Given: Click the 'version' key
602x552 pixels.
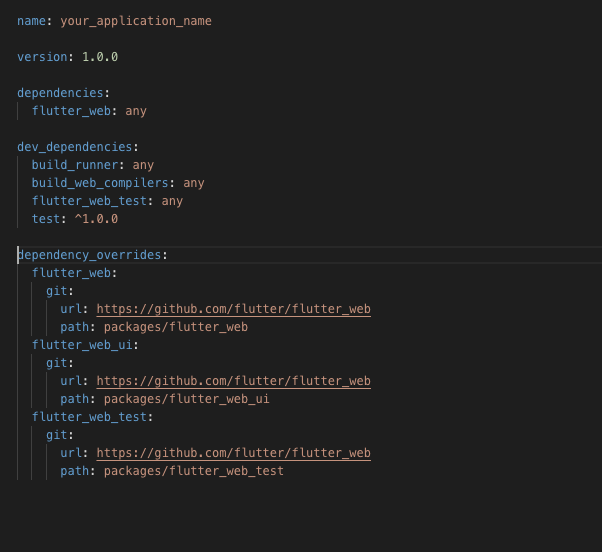Looking at the screenshot, I should pyautogui.click(x=42, y=57).
